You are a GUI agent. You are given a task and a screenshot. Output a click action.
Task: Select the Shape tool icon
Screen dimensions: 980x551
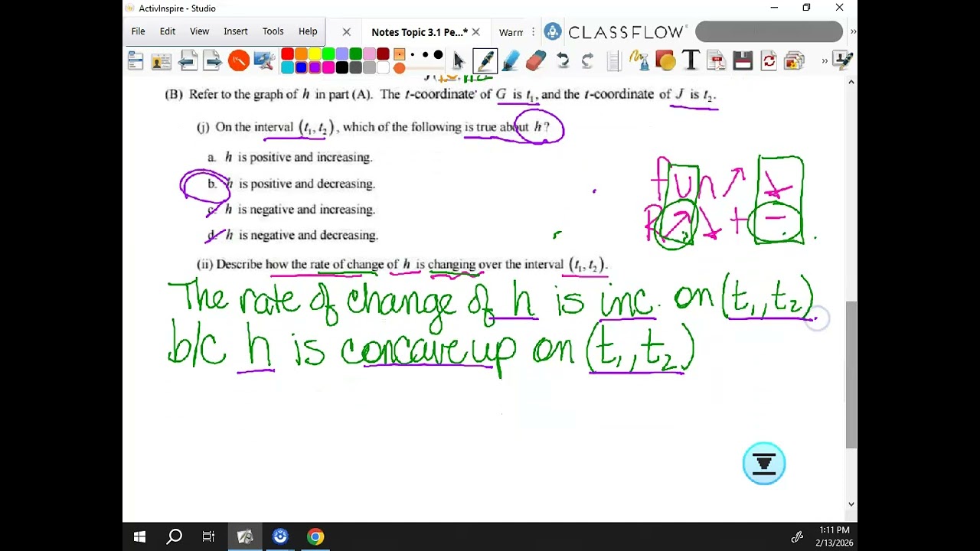[x=665, y=60]
